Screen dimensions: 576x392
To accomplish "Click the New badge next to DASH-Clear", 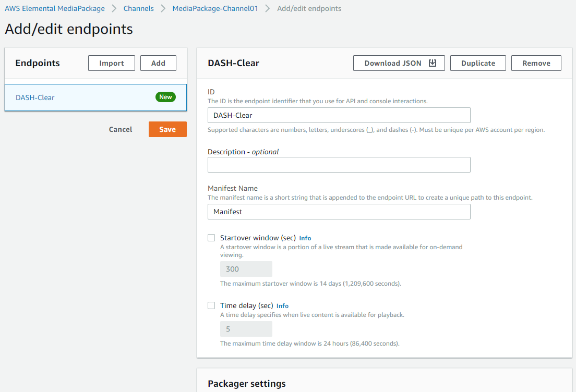I will pyautogui.click(x=165, y=96).
